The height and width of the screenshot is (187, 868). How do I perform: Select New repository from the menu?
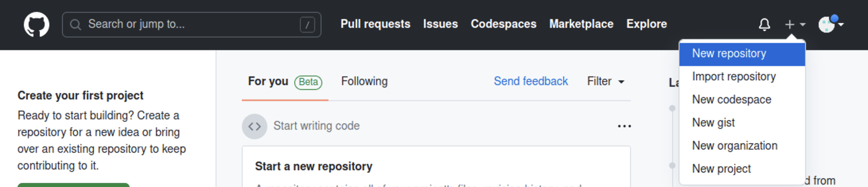coord(729,54)
